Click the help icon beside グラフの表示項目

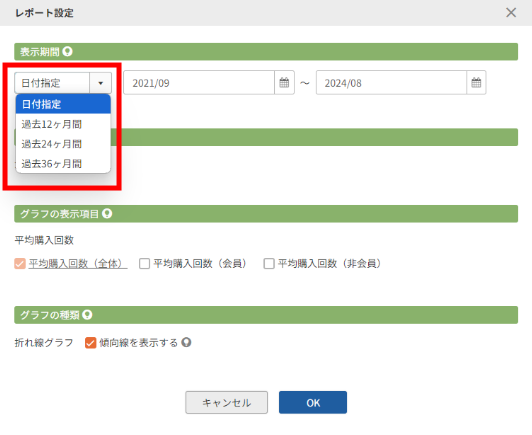[x=107, y=213]
